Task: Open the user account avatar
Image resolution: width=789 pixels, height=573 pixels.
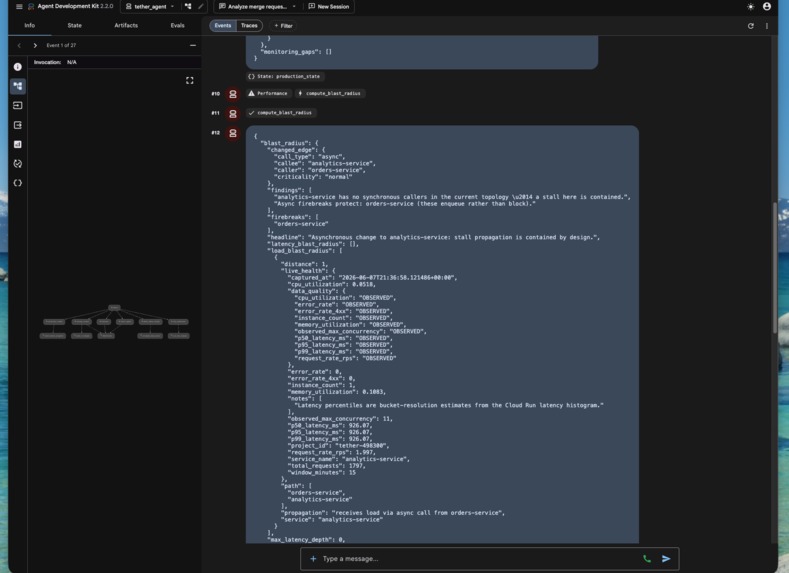Action: [766, 7]
